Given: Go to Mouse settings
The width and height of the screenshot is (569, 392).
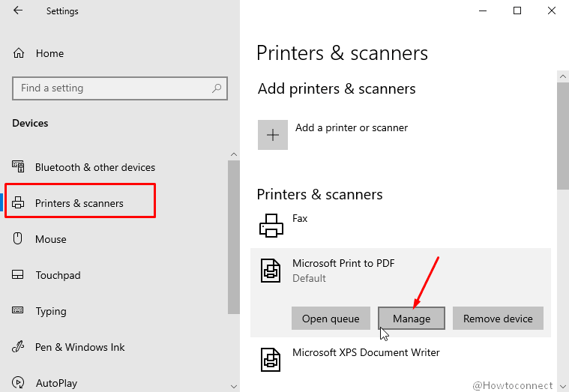Looking at the screenshot, I should [x=51, y=239].
